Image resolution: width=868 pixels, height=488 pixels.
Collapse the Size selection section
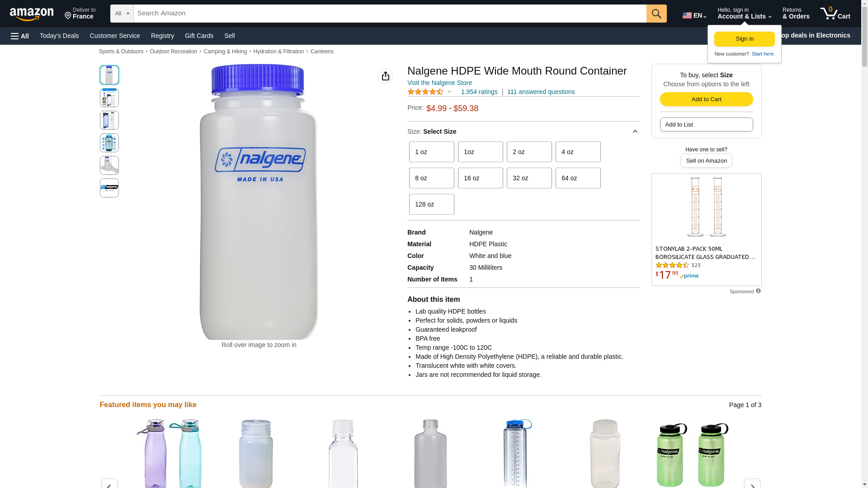[x=635, y=131]
